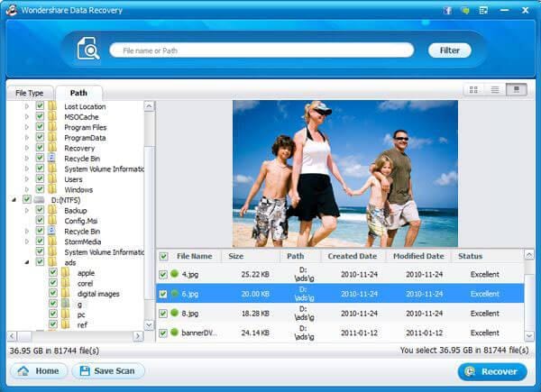Sort by the Created Date column

coord(353,256)
